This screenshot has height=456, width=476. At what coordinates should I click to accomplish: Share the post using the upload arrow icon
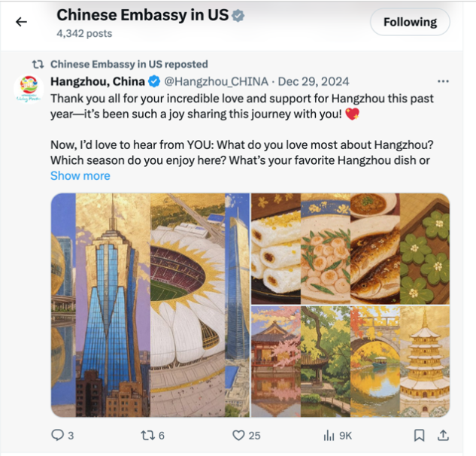coord(443,436)
